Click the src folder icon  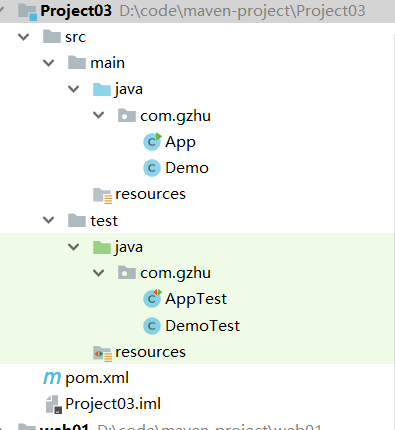[x=52, y=37]
